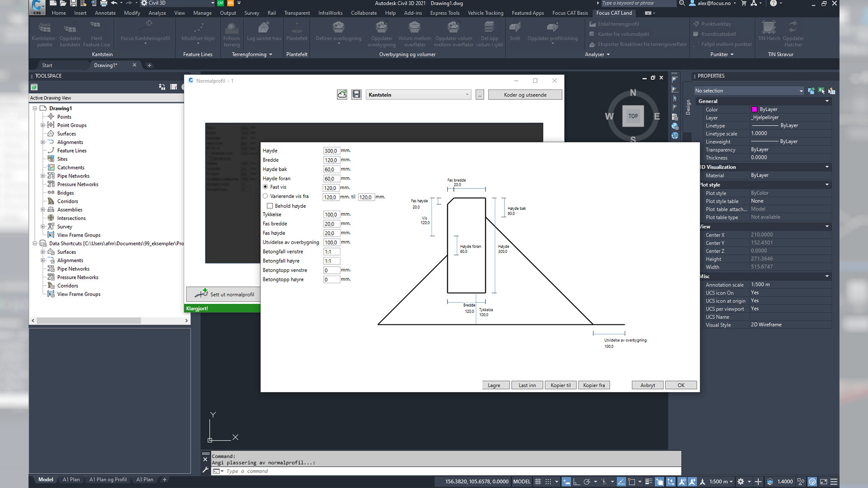Open the Kantstein profile dropdown
Screen dimensions: 868x488
[x=418, y=94]
